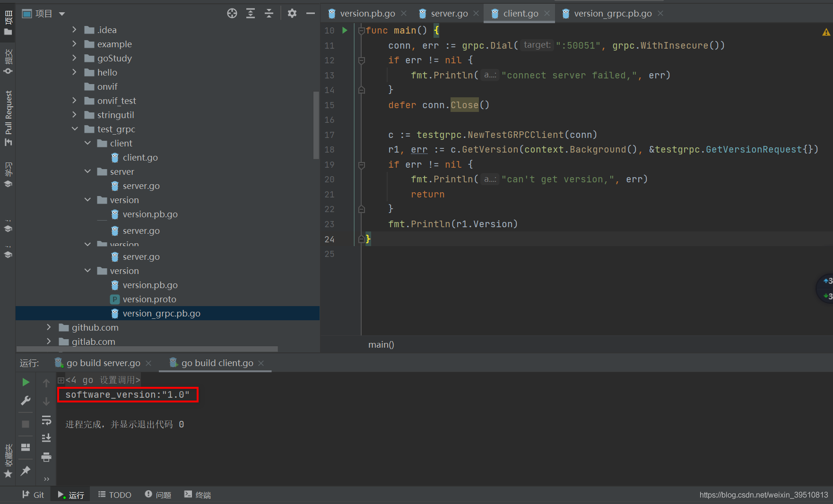The image size is (833, 504).
Task: Click the locate current file target icon
Action: [x=232, y=13]
